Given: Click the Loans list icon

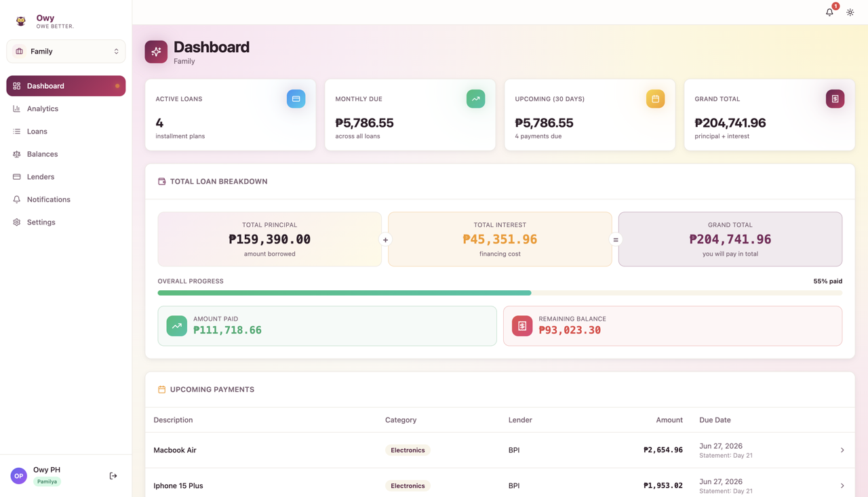Looking at the screenshot, I should pos(17,132).
